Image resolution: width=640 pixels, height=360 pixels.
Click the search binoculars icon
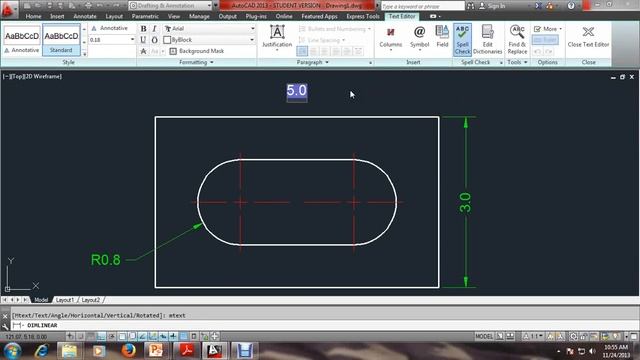(471, 6)
